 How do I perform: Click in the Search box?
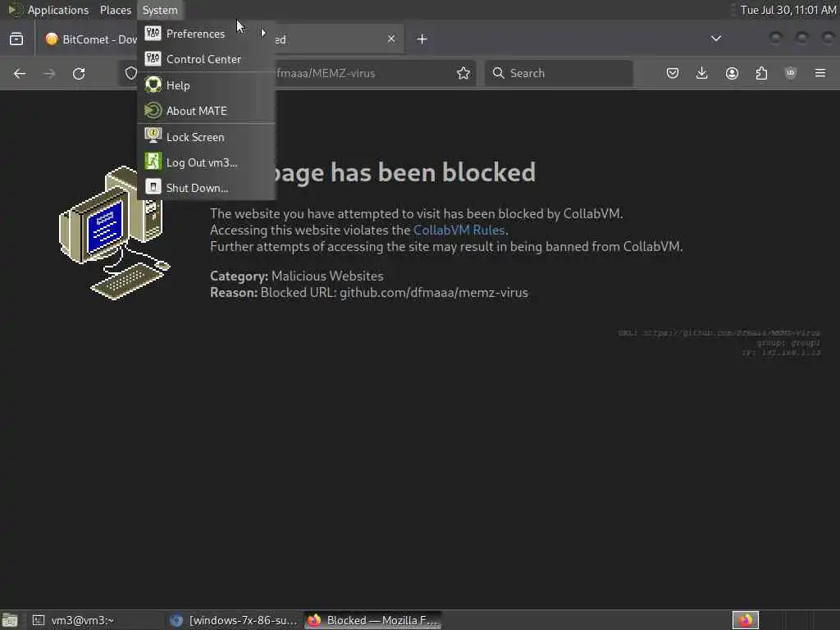coord(559,73)
